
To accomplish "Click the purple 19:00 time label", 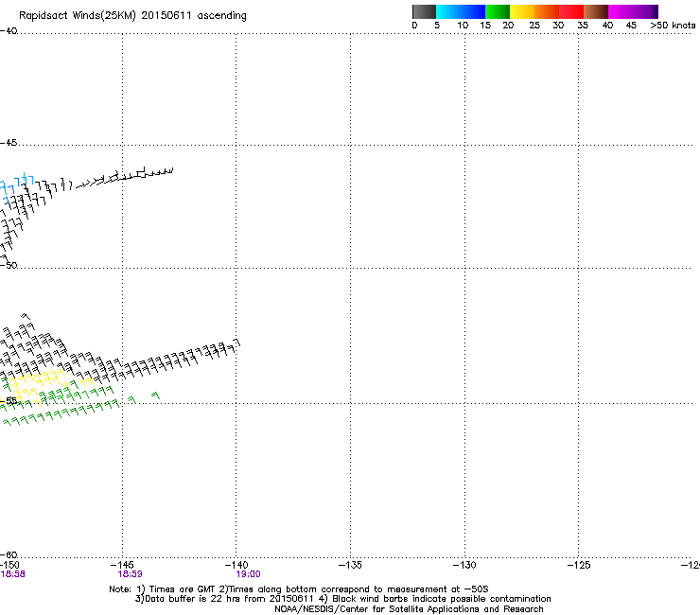I will (248, 574).
